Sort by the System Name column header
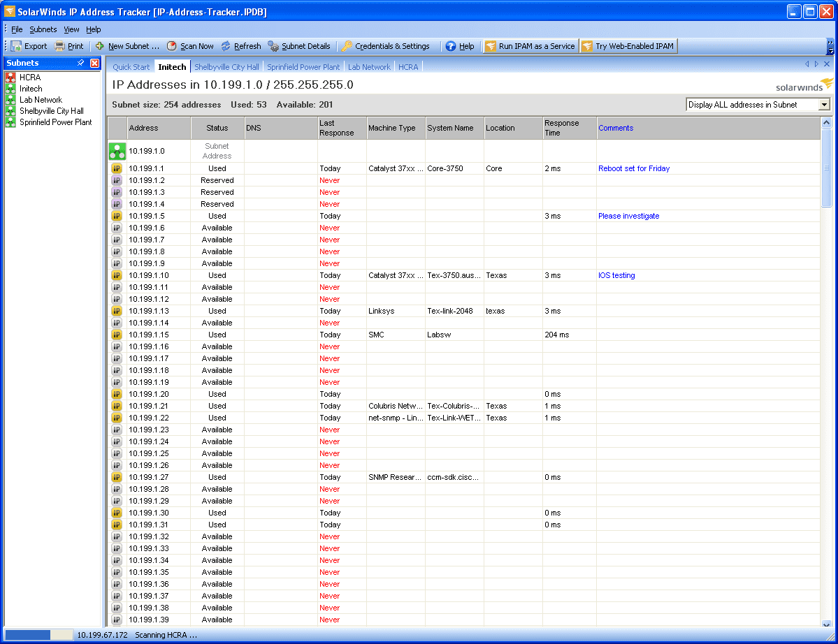The height and width of the screenshot is (644, 838). click(455, 128)
